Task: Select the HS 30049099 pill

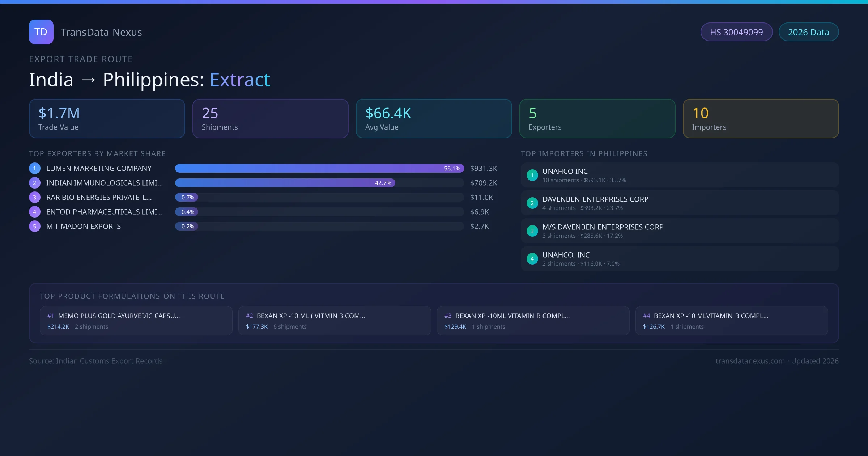Action: coord(736,32)
